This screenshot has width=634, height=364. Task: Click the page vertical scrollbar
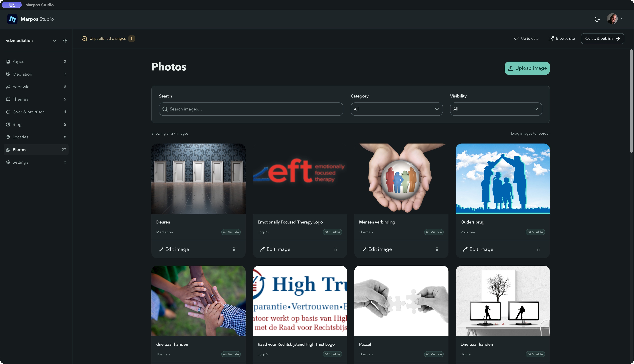(x=631, y=101)
